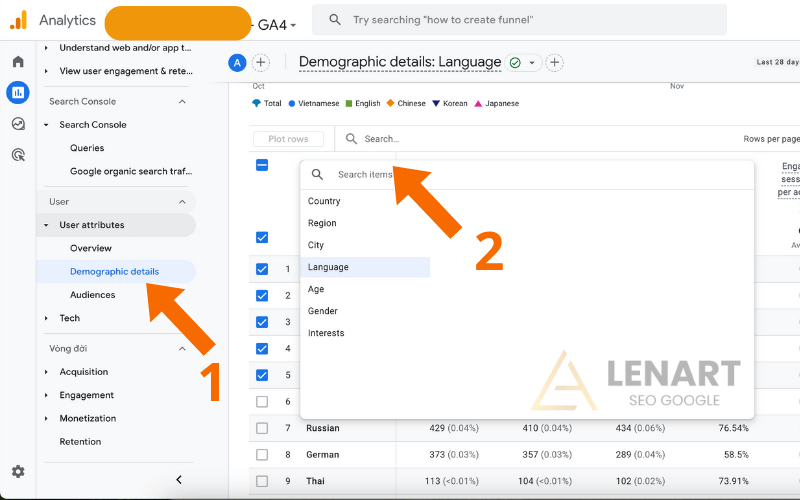Image resolution: width=800 pixels, height=500 pixels.
Task: Select Gender from the dimension list
Action: (x=322, y=311)
